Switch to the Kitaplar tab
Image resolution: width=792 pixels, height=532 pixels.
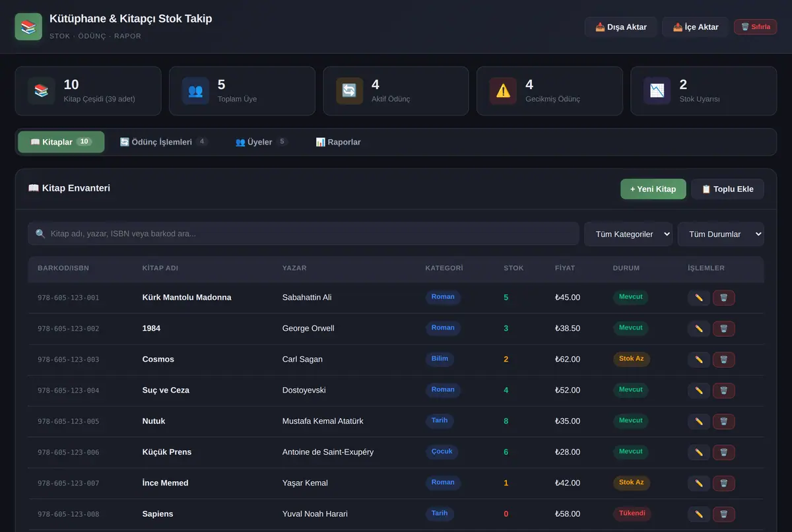pos(61,142)
